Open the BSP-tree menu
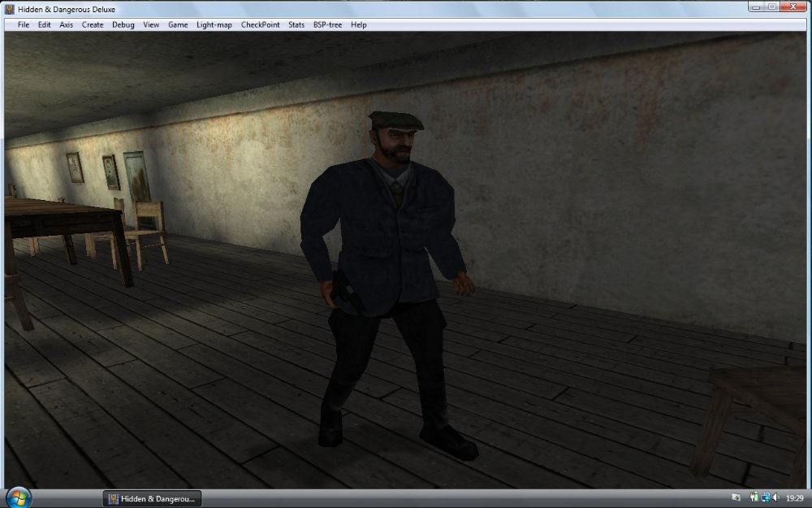The image size is (812, 508). pos(327,25)
